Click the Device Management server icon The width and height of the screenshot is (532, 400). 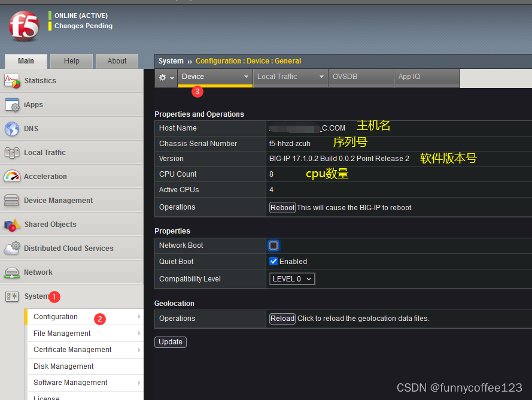pos(11,201)
